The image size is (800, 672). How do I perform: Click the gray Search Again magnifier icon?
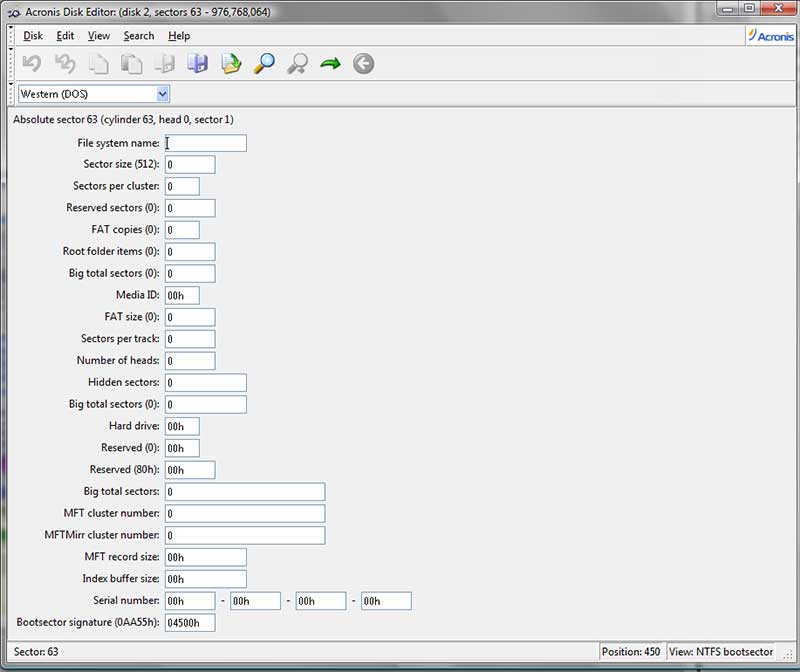point(297,64)
